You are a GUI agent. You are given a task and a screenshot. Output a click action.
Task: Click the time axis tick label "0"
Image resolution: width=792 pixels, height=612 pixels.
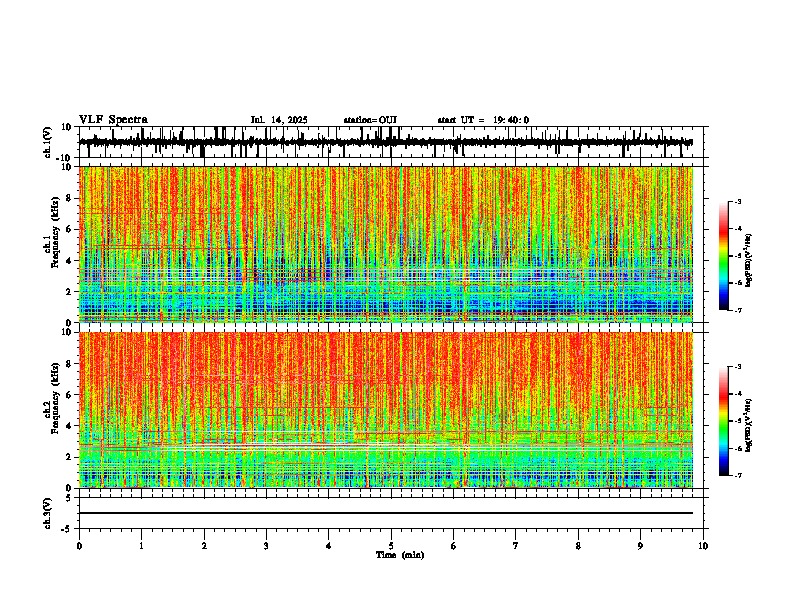79,546
